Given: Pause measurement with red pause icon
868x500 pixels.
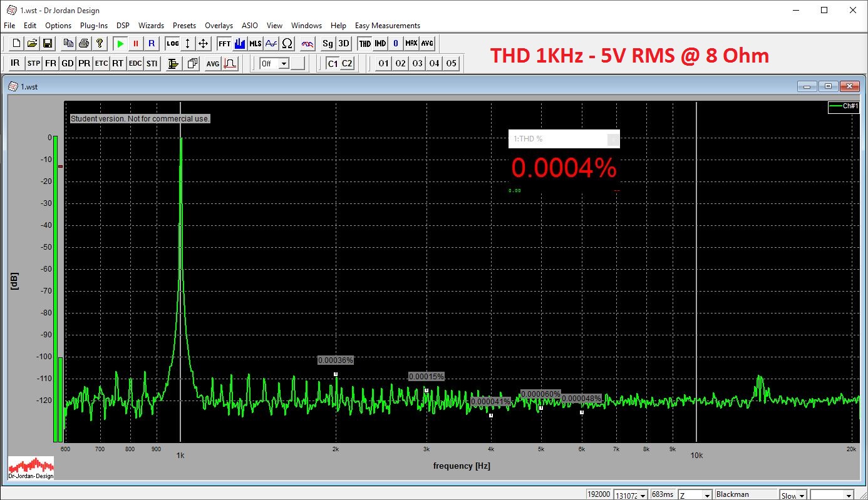Looking at the screenshot, I should [x=136, y=44].
